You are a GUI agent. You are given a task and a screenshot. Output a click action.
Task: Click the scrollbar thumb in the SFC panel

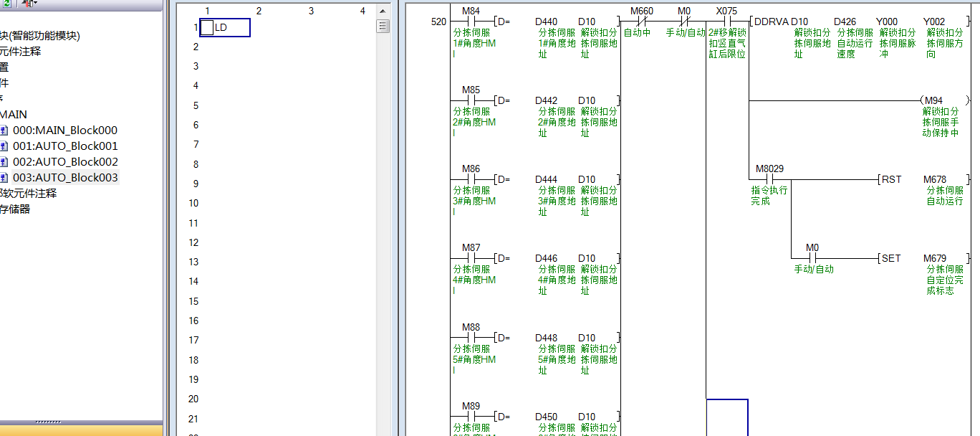point(383,27)
